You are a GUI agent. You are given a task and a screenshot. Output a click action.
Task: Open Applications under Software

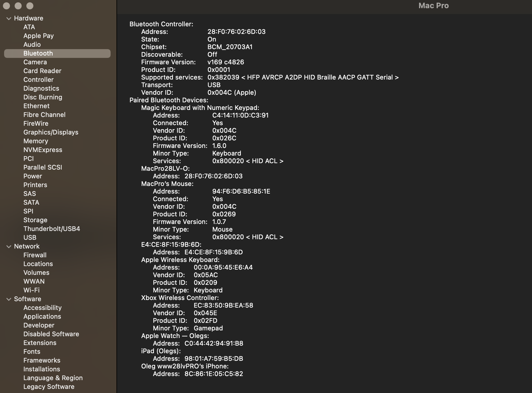42,316
